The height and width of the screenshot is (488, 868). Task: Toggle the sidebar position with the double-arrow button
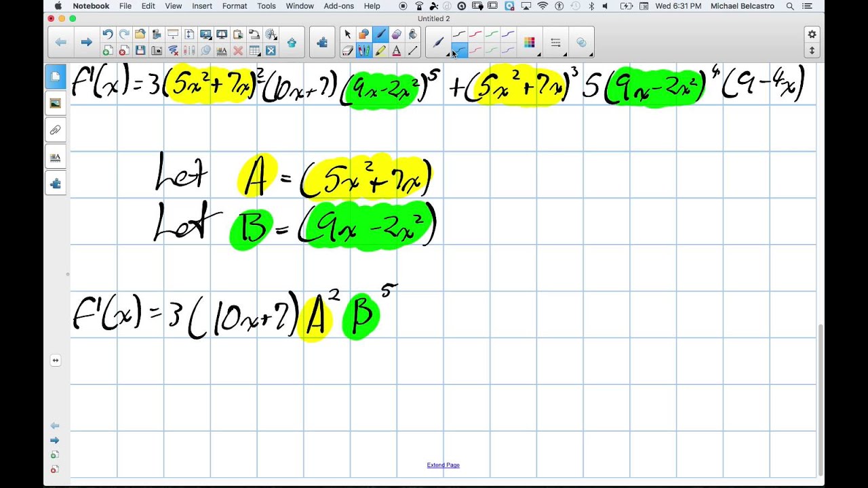coord(56,361)
